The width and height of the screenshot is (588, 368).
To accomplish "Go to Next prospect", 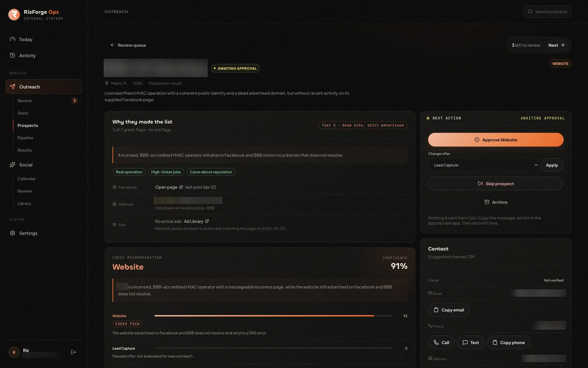I will (x=556, y=45).
